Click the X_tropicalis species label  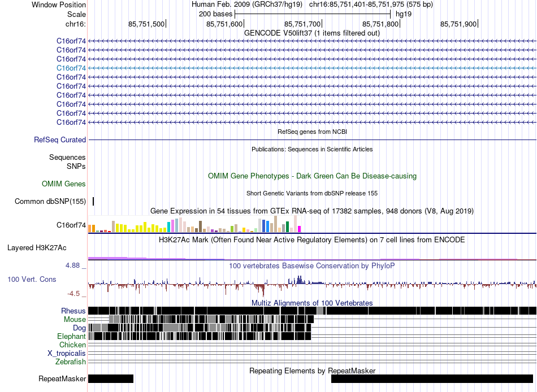click(x=67, y=354)
